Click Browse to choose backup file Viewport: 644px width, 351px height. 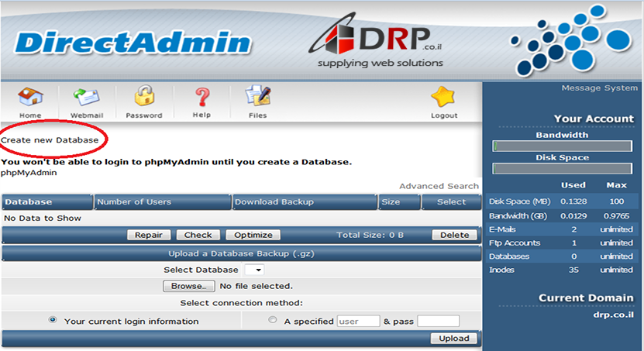click(188, 286)
